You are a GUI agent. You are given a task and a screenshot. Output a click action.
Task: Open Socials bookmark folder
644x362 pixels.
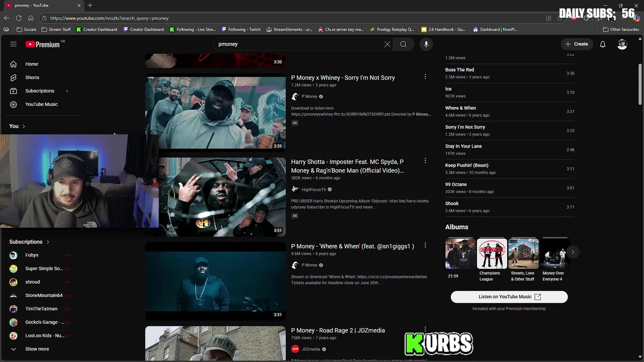[x=27, y=30]
